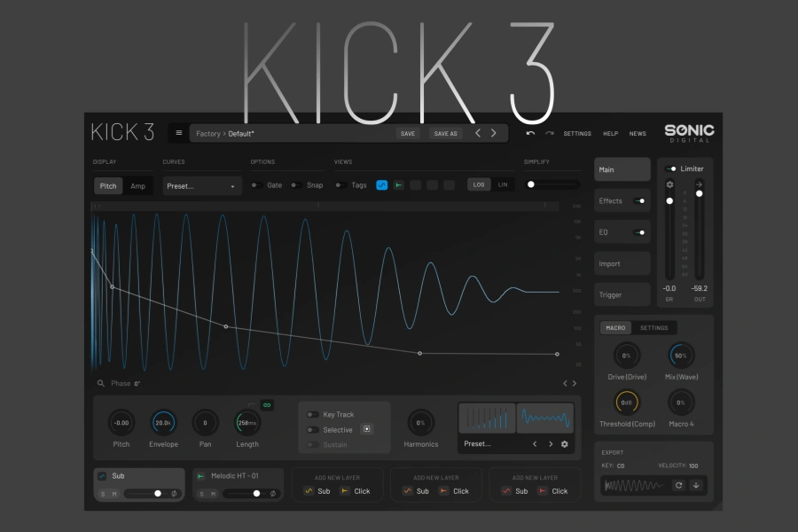
Task: Click the Limiter gear icon
Action: point(669,184)
